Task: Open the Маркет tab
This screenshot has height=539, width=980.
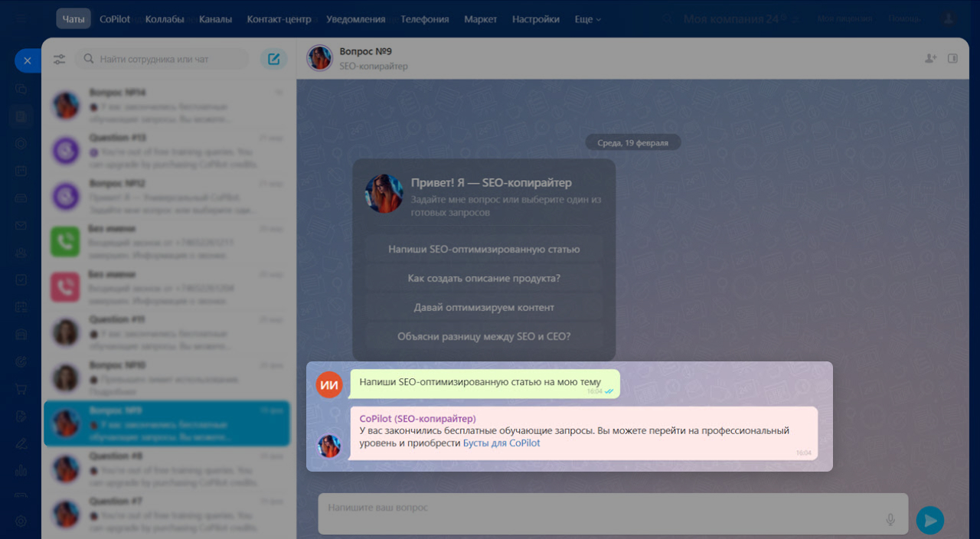Action: point(480,19)
